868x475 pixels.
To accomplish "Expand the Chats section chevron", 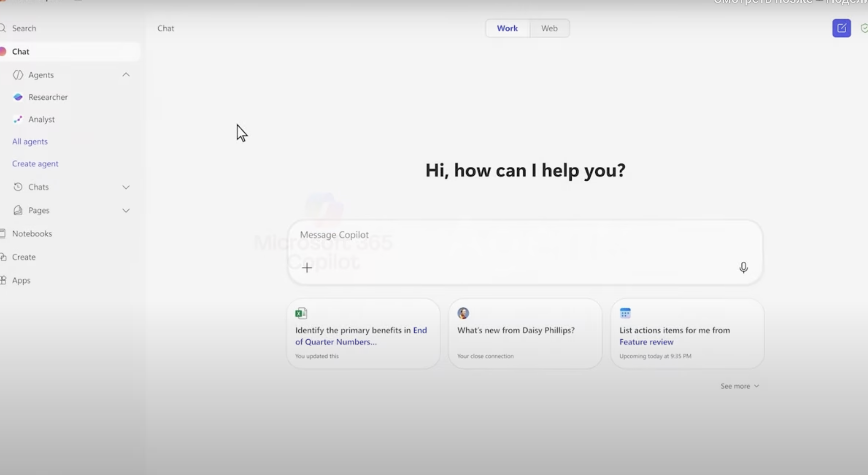I will (x=126, y=187).
